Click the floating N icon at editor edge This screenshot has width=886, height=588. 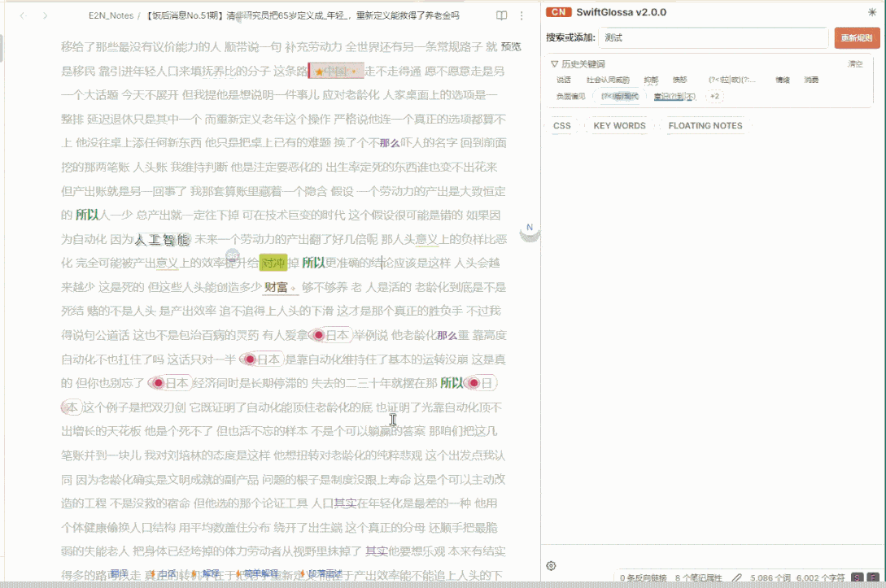pos(530,232)
